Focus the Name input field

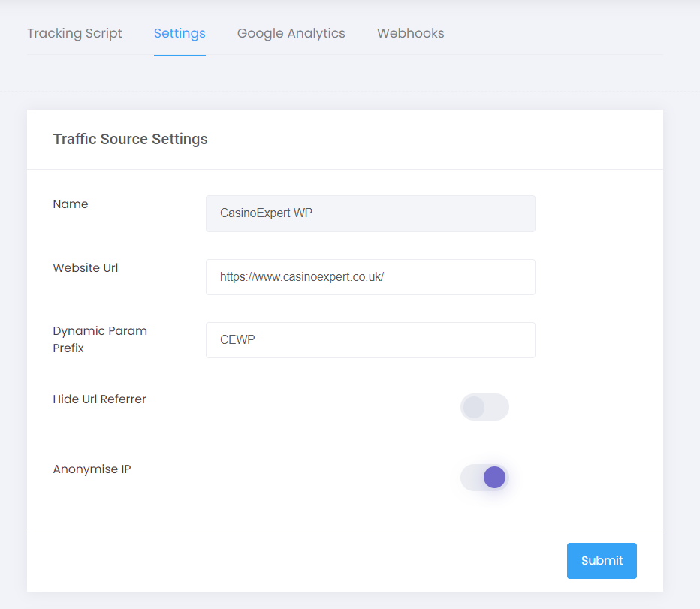(x=370, y=213)
